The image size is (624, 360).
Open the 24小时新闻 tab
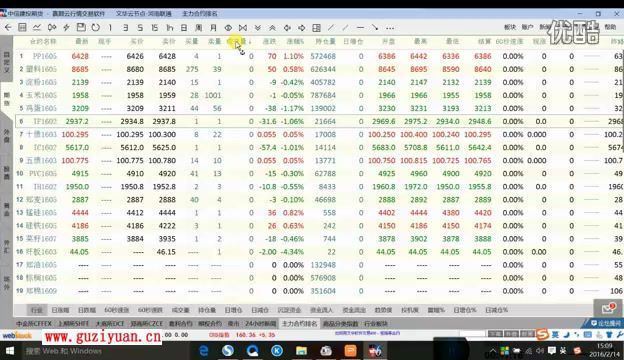click(260, 323)
